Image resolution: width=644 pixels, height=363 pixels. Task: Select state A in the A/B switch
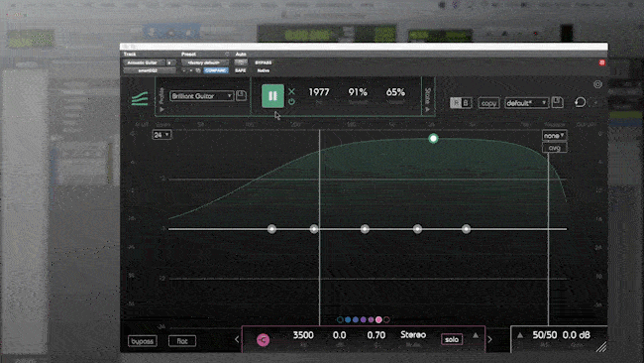pyautogui.click(x=456, y=103)
